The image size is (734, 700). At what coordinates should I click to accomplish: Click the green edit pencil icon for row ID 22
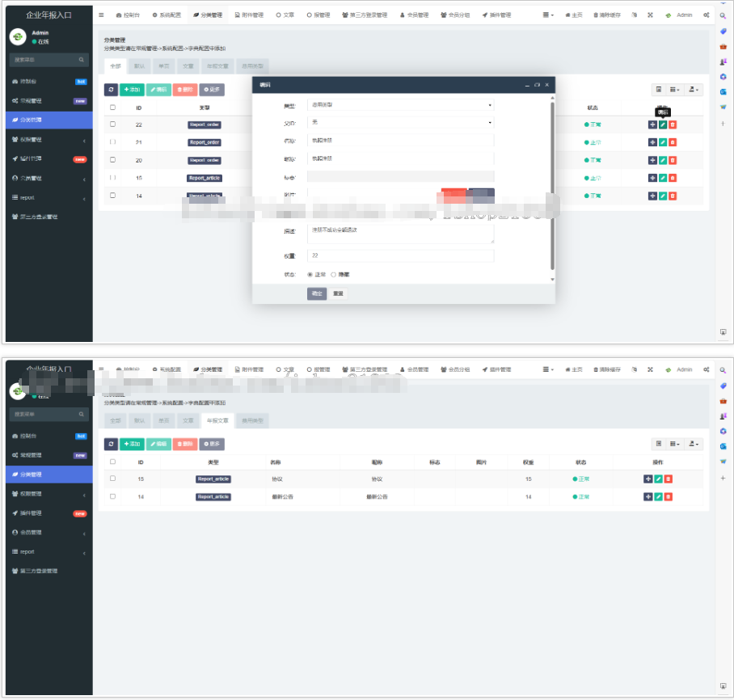(x=663, y=124)
